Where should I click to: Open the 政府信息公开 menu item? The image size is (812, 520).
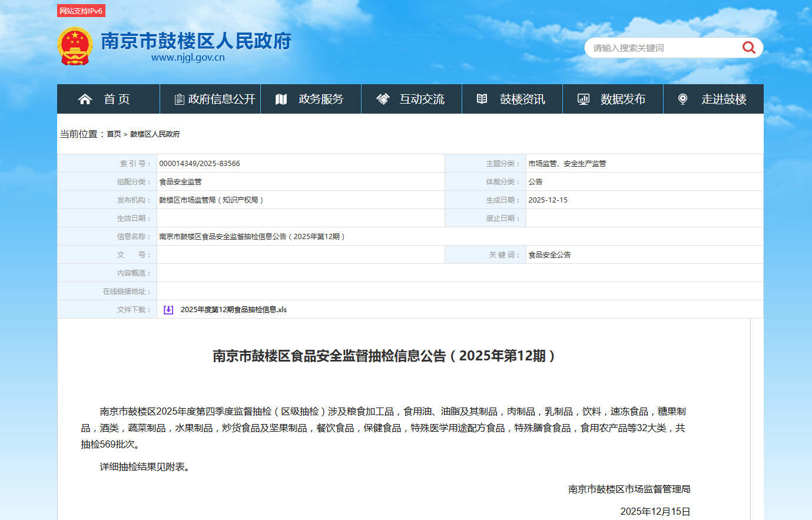[x=221, y=99]
